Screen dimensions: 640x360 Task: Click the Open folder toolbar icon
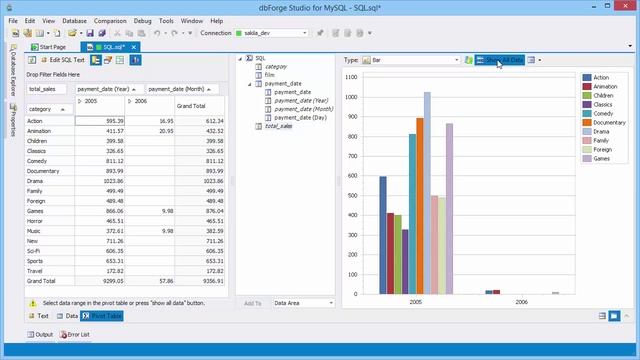pos(72,33)
